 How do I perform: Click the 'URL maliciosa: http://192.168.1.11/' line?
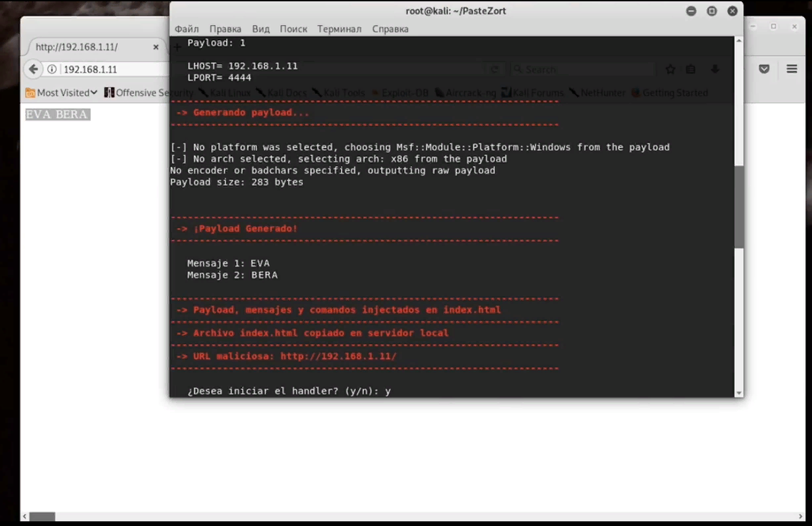[286, 356]
